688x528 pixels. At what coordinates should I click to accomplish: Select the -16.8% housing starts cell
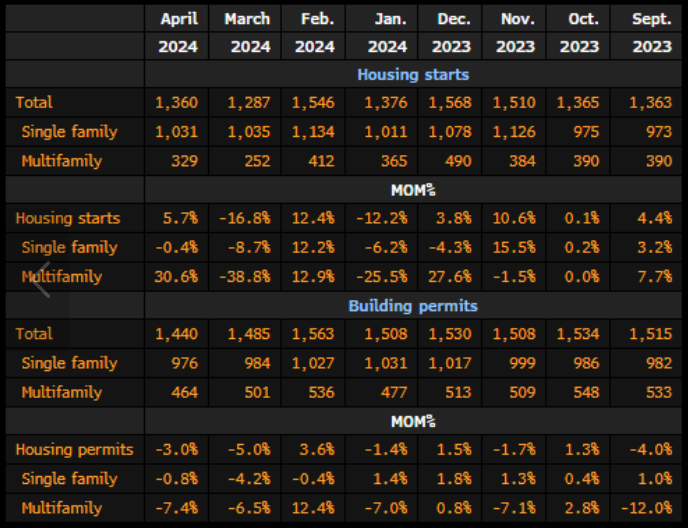(245, 218)
